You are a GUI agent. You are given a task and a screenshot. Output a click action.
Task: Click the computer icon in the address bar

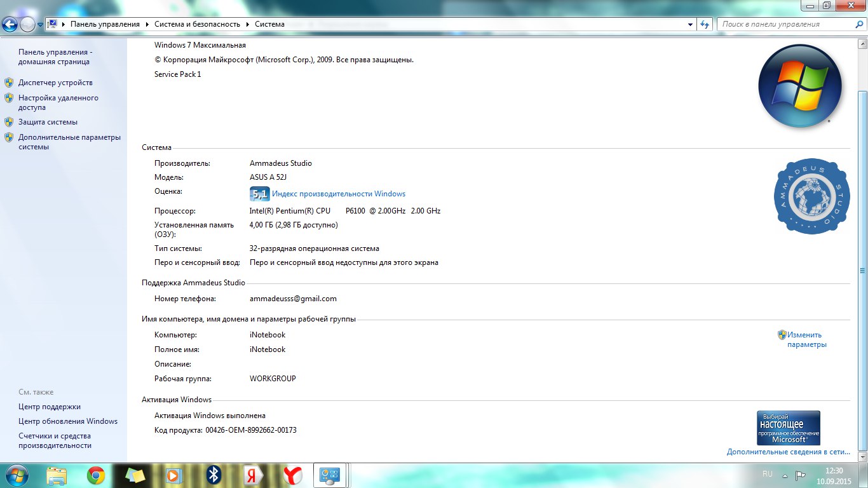pos(52,24)
